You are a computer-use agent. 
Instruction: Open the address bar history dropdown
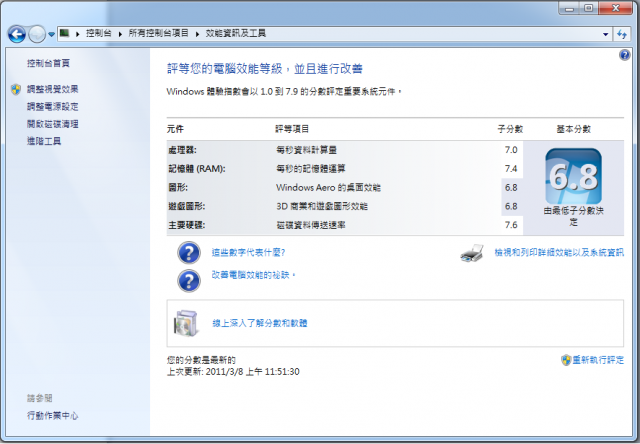coord(606,34)
